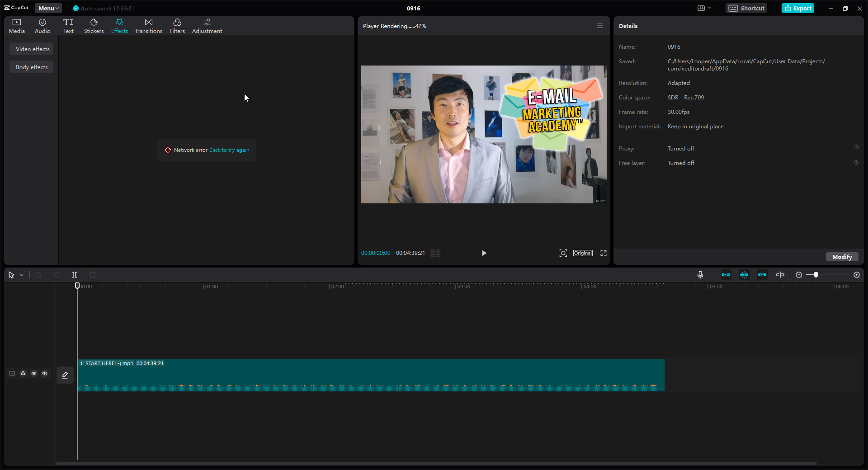Select the Body effects category
The height and width of the screenshot is (470, 868).
click(32, 67)
